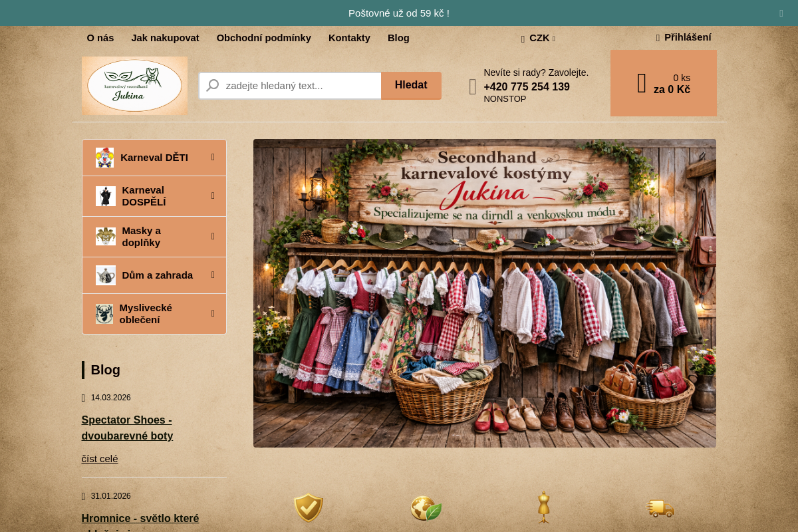
Task: Click the Jukina shop logo
Action: tap(134, 86)
